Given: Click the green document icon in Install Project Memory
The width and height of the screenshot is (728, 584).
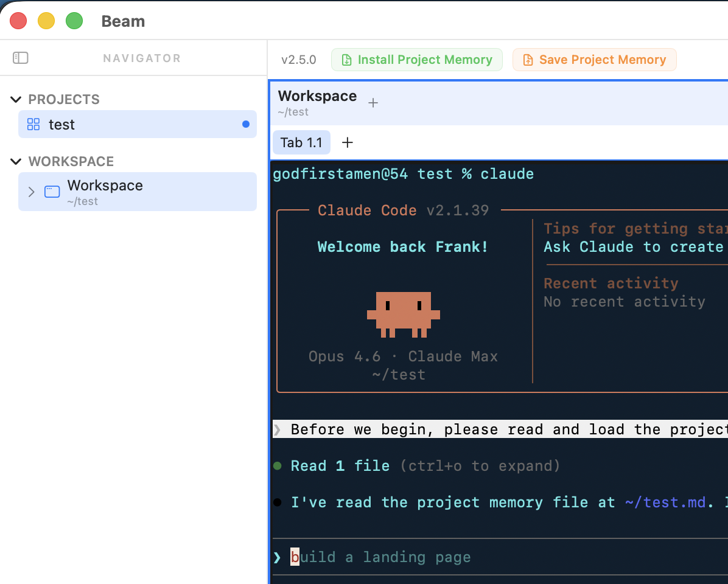Looking at the screenshot, I should (x=346, y=60).
